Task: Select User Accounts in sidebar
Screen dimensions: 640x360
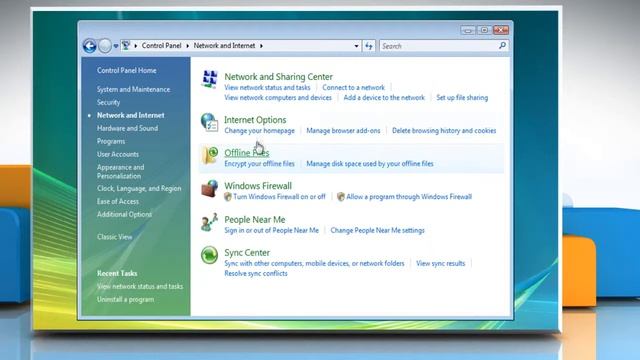Action: pos(118,154)
